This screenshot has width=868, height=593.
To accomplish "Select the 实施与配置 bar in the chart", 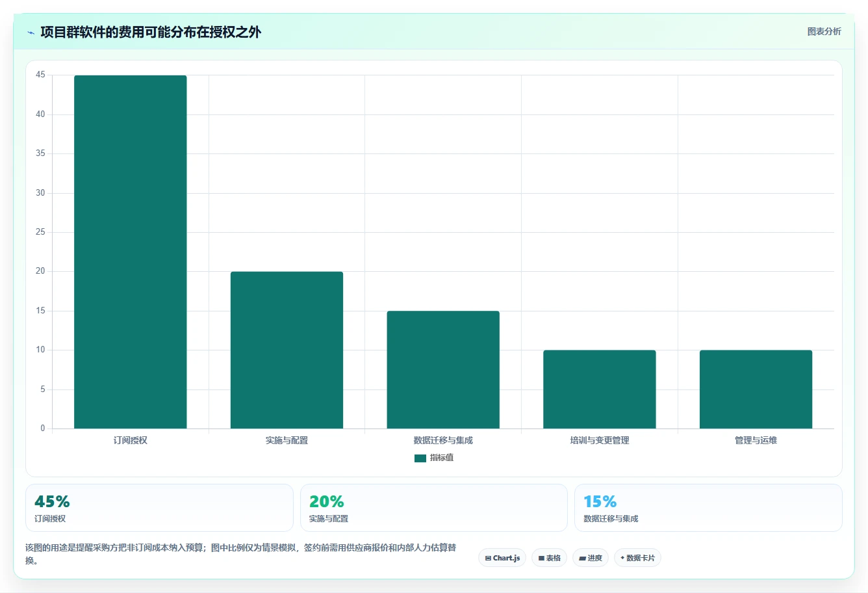I will tap(287, 350).
